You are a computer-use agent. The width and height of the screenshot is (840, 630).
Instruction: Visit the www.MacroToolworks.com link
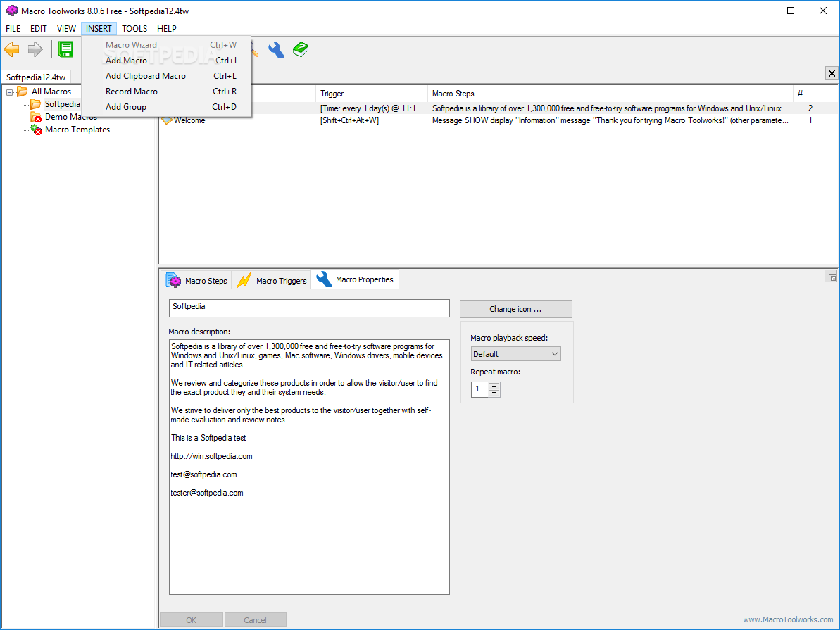click(788, 619)
